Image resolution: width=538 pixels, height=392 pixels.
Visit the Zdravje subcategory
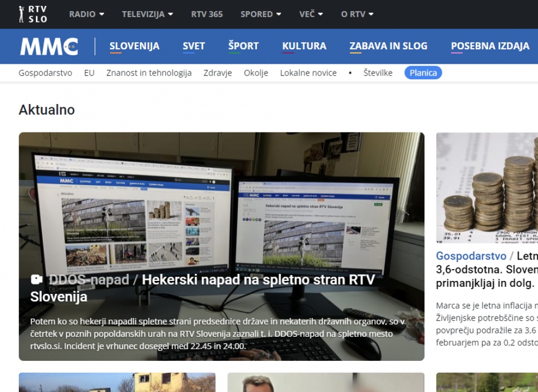point(218,73)
